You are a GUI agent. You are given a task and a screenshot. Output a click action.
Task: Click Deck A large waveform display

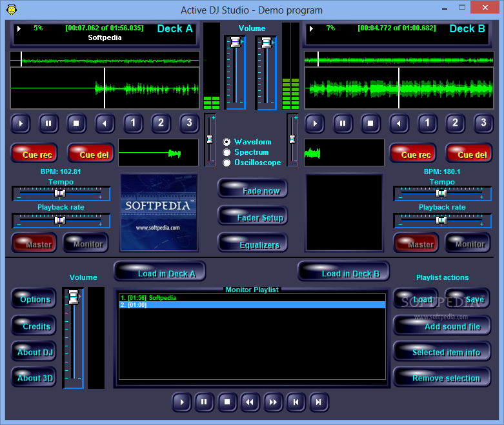[x=105, y=88]
